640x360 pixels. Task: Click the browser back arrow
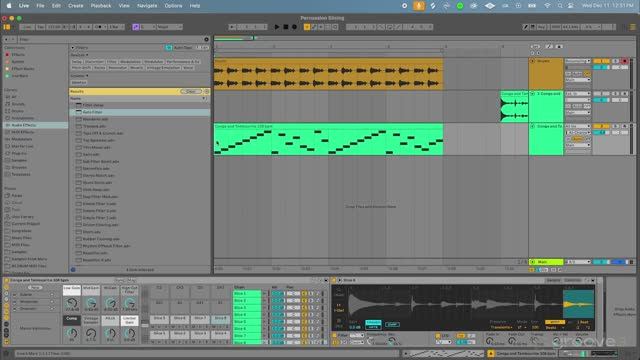point(6,40)
